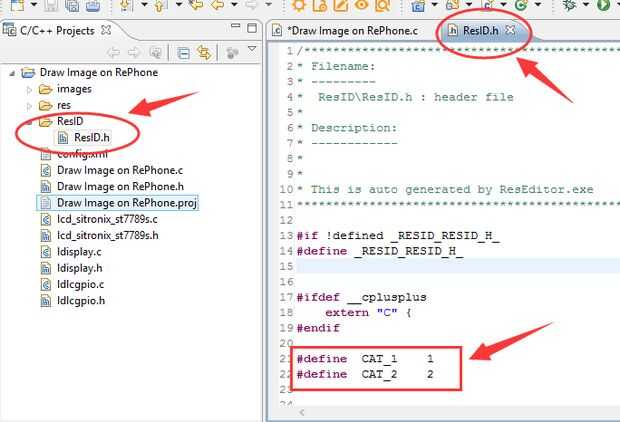Viewport: 620px width, 422px height.
Task: Select the ResID folder
Action: tap(70, 121)
